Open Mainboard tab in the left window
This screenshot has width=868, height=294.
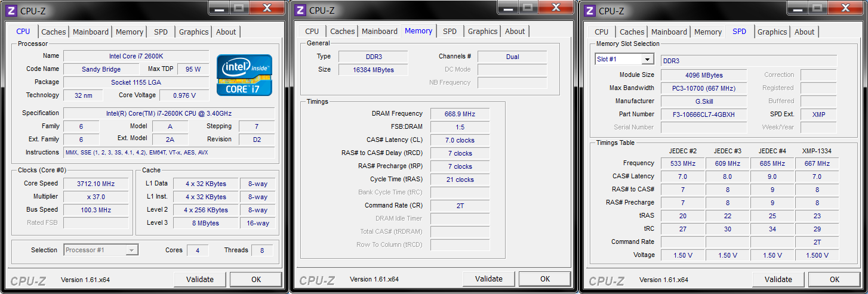click(x=91, y=32)
